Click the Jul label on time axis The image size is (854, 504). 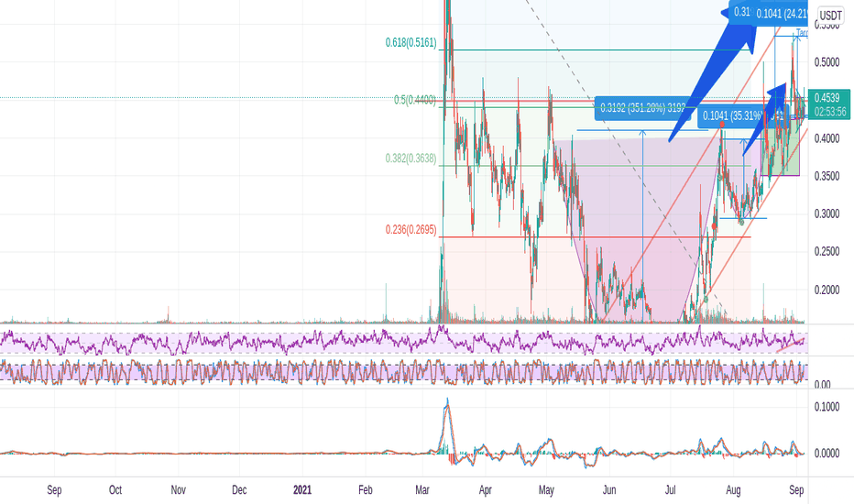tap(671, 490)
